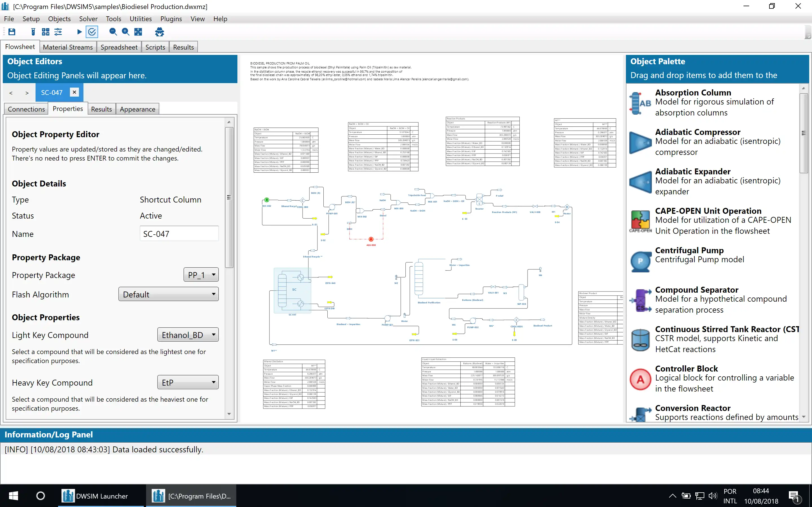Viewport: 812px width, 507px height.
Task: Click the Appearance tab in Object Editors
Action: (137, 109)
